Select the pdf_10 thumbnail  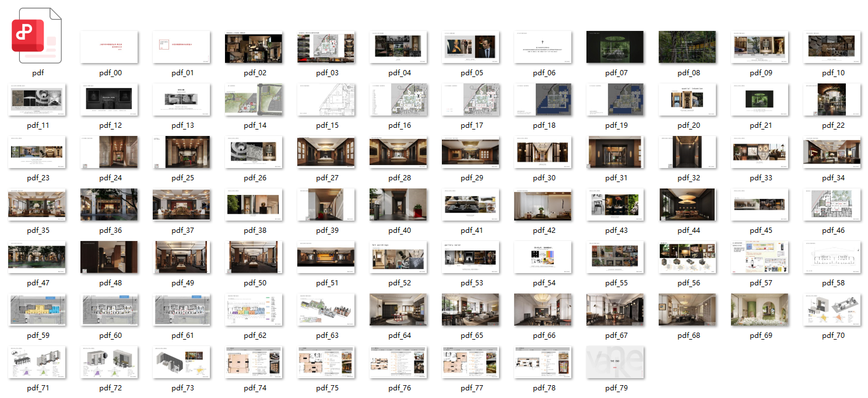(x=832, y=47)
